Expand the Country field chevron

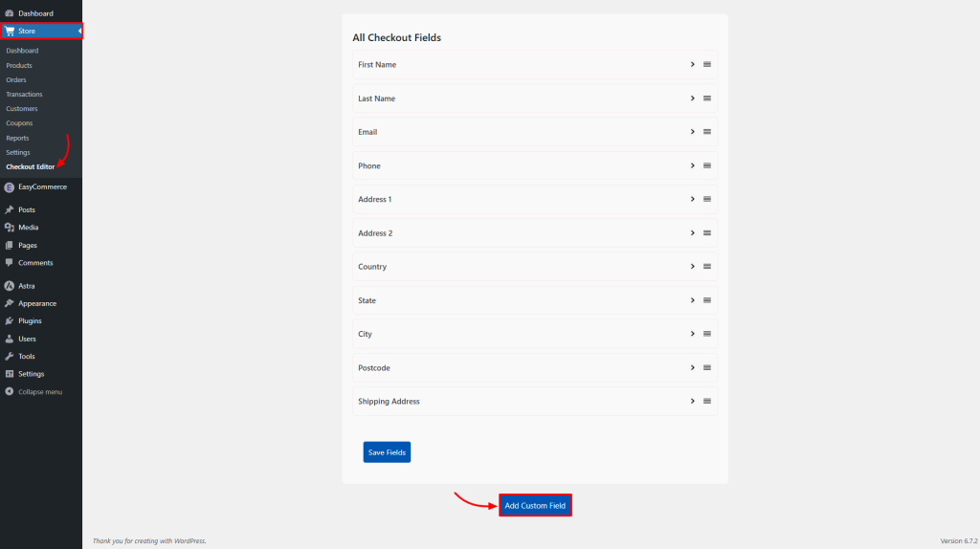click(x=693, y=267)
